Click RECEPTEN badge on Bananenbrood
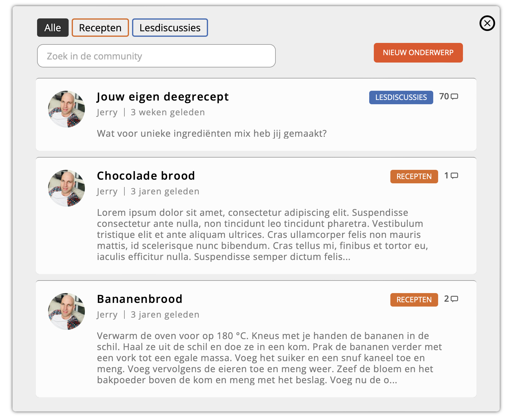The height and width of the screenshot is (420, 508). click(x=414, y=300)
